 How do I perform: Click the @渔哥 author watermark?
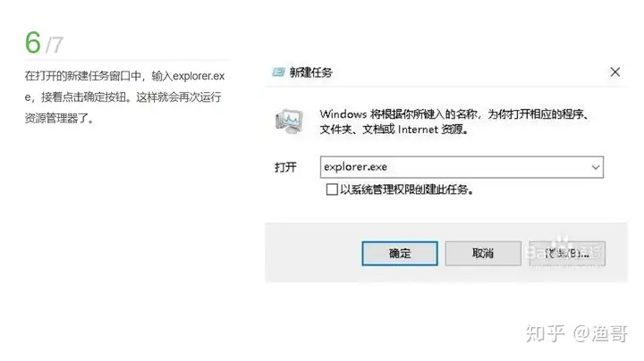tap(600, 333)
